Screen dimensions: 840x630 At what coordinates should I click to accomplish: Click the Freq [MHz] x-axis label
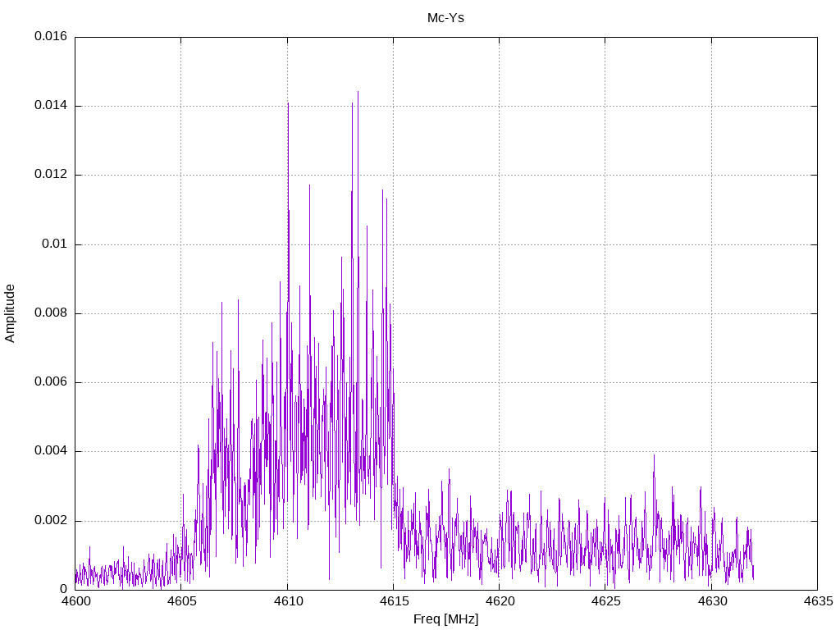coord(445,619)
